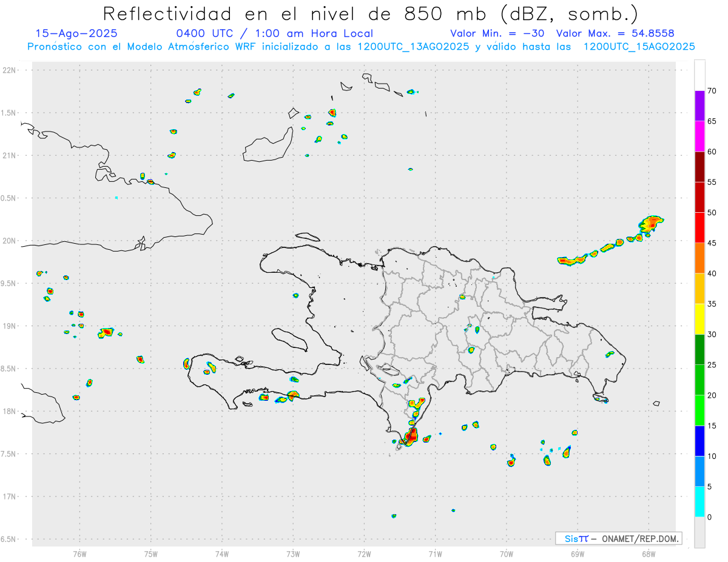The width and height of the screenshot is (728, 562).
Task: Select the "Valor Min. = -30" text
Action: click(497, 34)
